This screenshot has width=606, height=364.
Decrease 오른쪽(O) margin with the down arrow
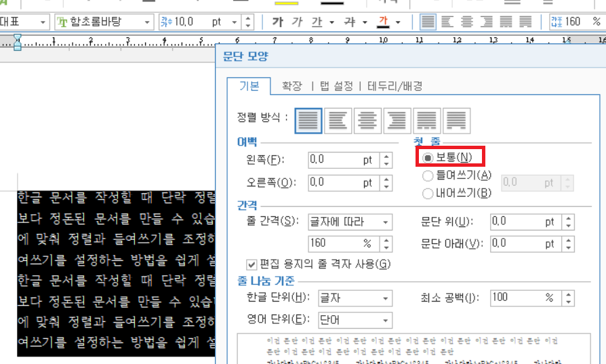[386, 186]
